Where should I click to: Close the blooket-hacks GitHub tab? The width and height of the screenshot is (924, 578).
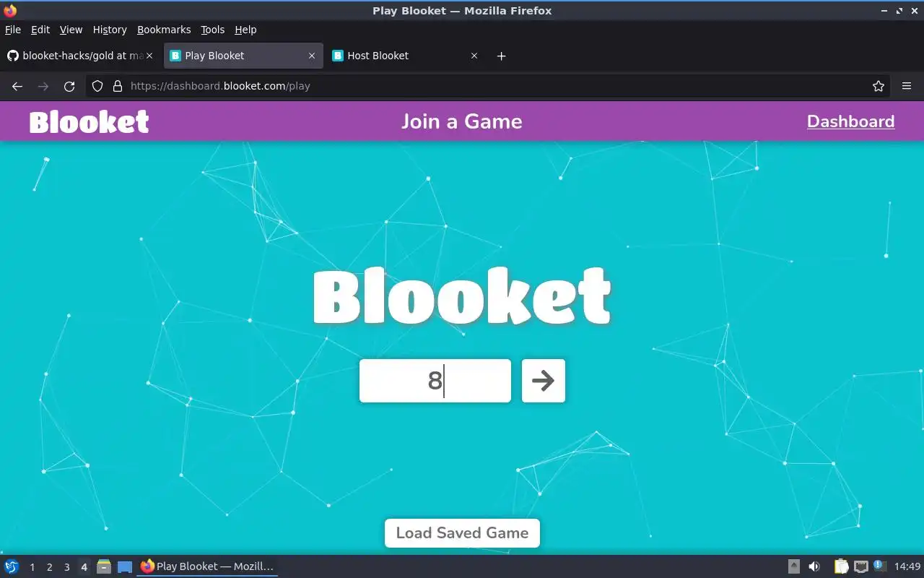tap(149, 56)
